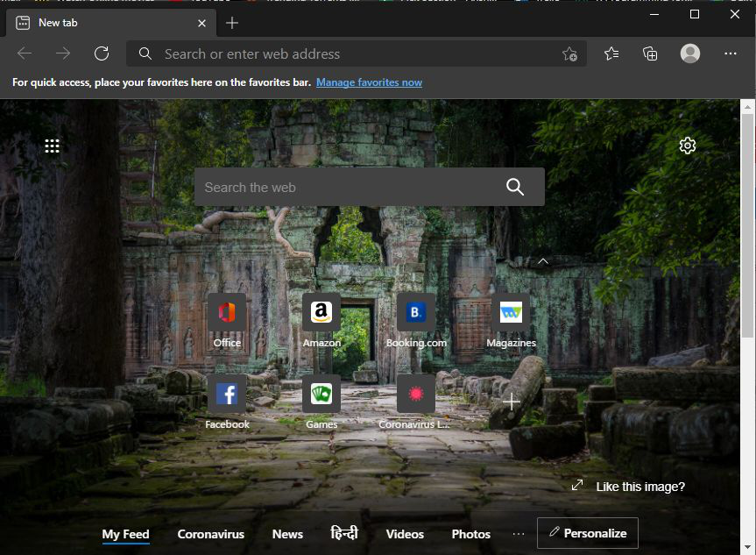Select the New tab browser tab
This screenshot has width=756, height=555.
[x=111, y=23]
